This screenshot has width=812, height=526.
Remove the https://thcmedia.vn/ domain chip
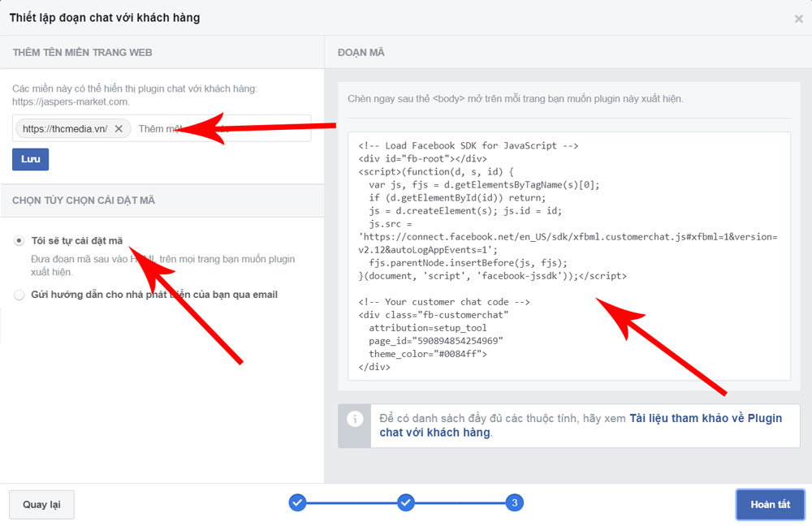coord(119,129)
